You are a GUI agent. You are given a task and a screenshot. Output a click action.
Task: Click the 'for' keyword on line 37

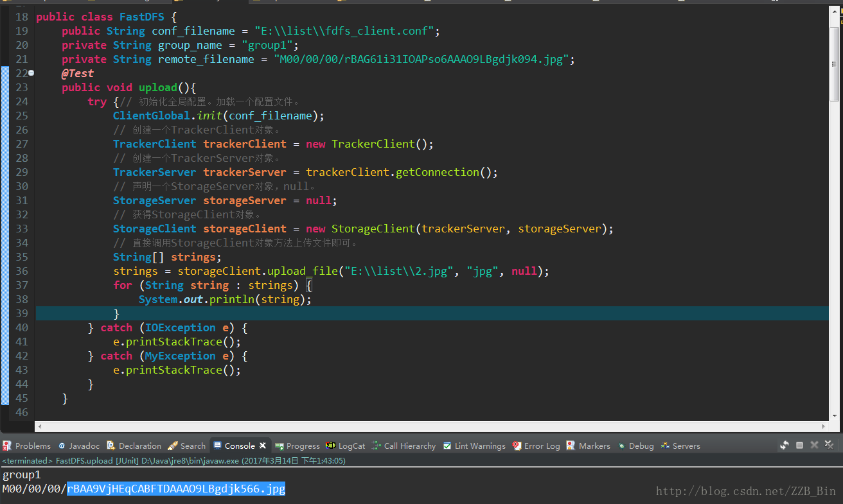click(123, 285)
